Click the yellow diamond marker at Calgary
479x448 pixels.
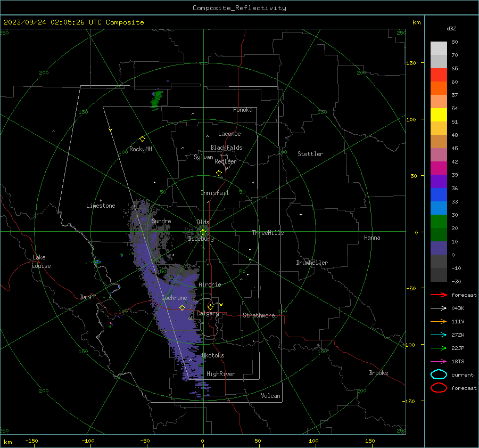pos(210,307)
